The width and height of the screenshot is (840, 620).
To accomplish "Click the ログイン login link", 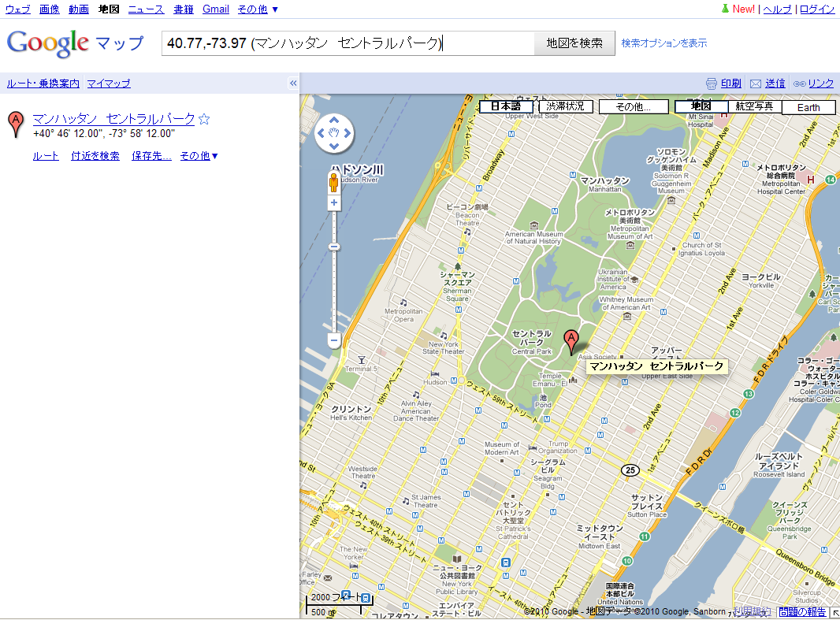I will [817, 9].
